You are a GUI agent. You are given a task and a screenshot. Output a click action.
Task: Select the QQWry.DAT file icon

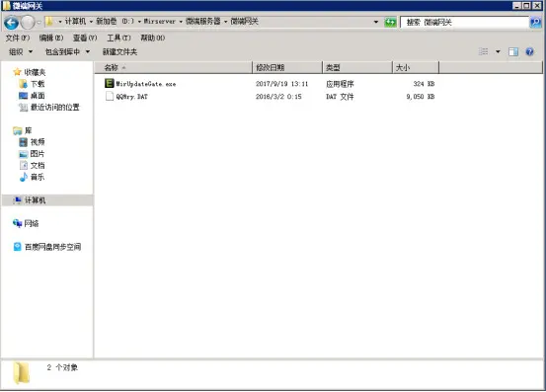(110, 96)
